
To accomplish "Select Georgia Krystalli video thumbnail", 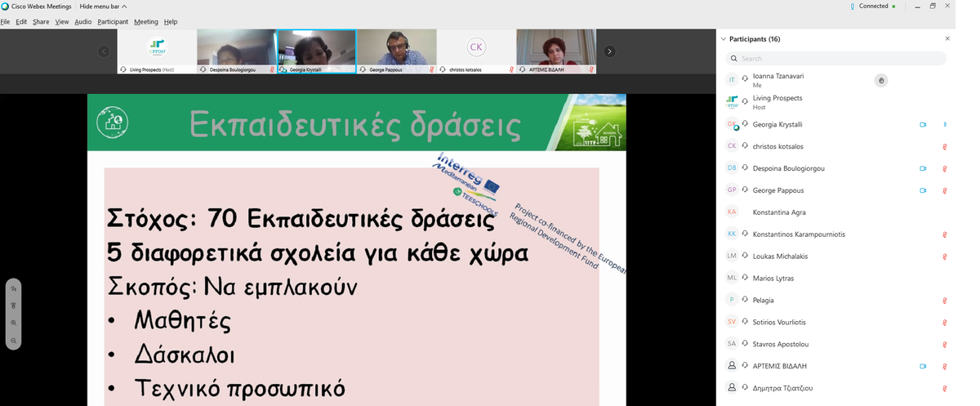I will (x=317, y=51).
